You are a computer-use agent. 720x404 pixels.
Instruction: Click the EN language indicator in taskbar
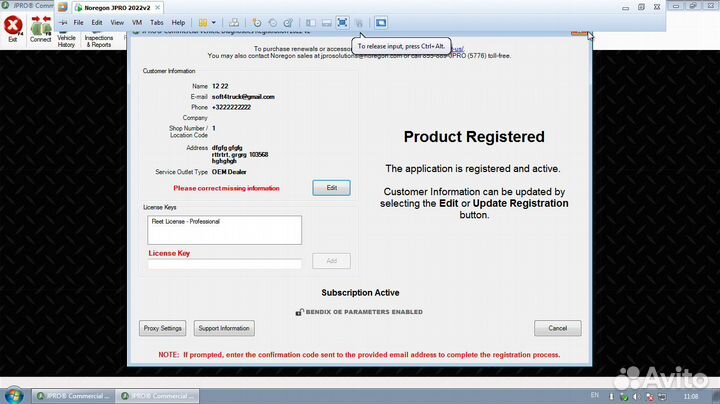tap(595, 395)
